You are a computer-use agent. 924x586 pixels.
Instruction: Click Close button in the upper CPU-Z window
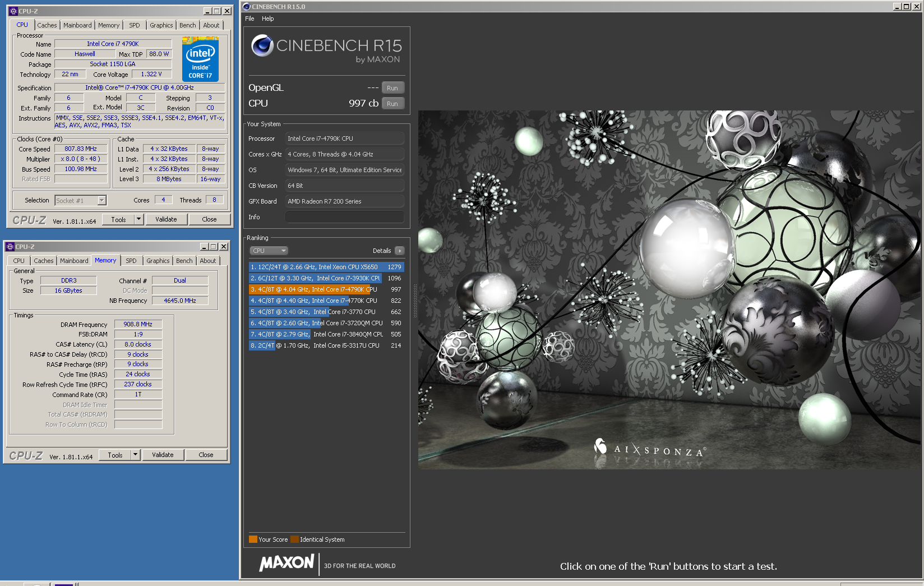[209, 219]
